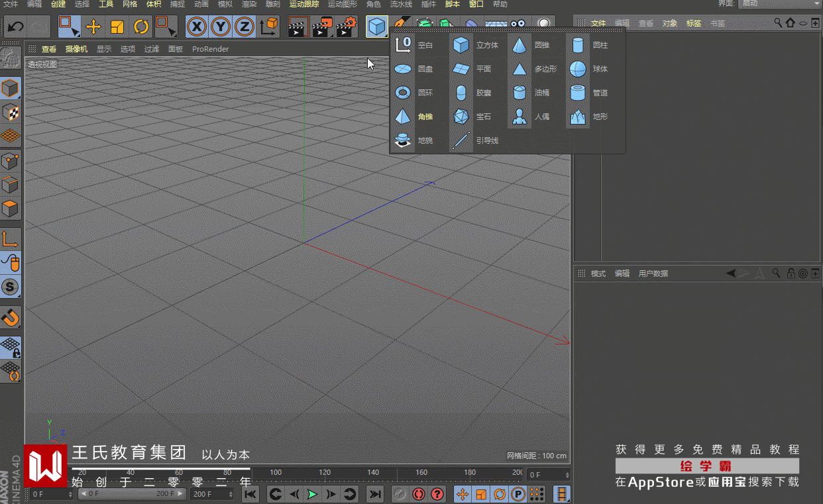Add an Oil Tank (油桶) primitive
823x504 pixels.
[531, 93]
